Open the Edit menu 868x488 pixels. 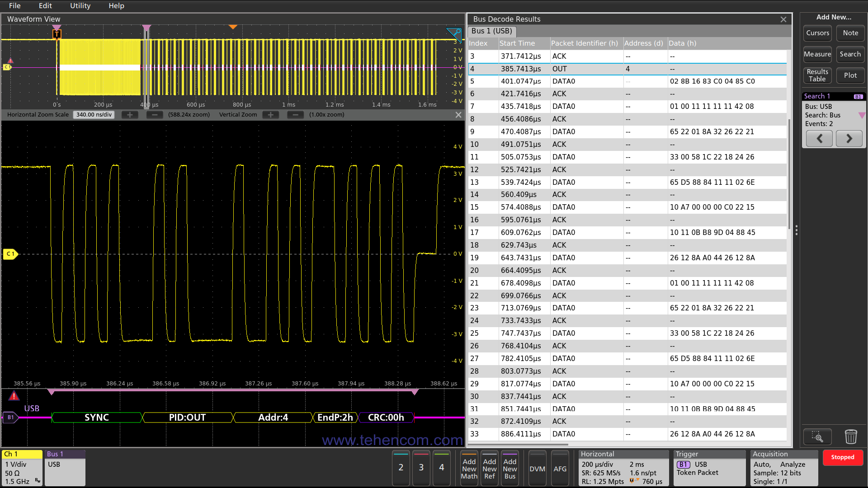pyautogui.click(x=44, y=5)
